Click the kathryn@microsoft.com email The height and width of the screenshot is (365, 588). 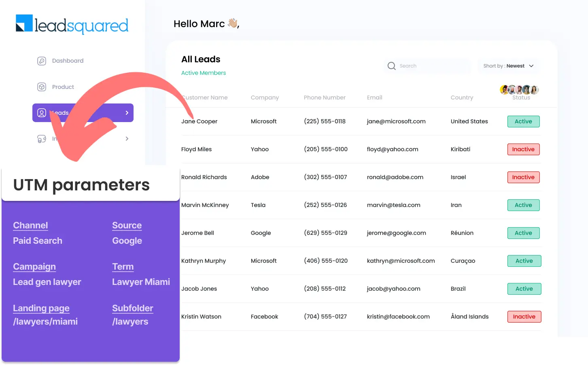click(401, 261)
